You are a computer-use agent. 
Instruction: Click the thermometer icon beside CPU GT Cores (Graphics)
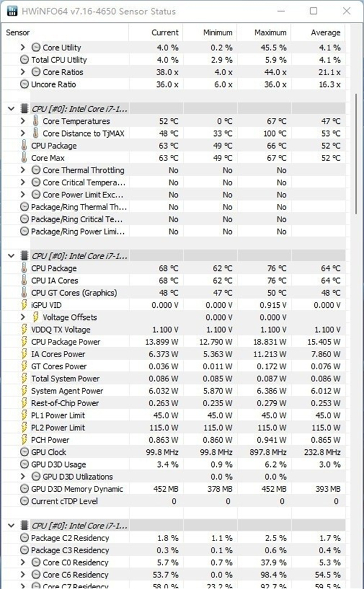[x=24, y=293]
